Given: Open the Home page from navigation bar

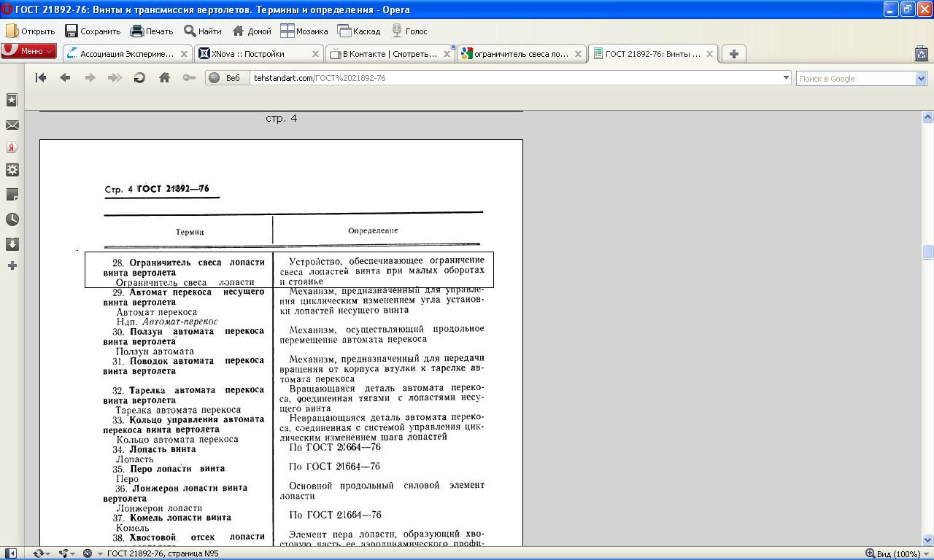Looking at the screenshot, I should (164, 78).
